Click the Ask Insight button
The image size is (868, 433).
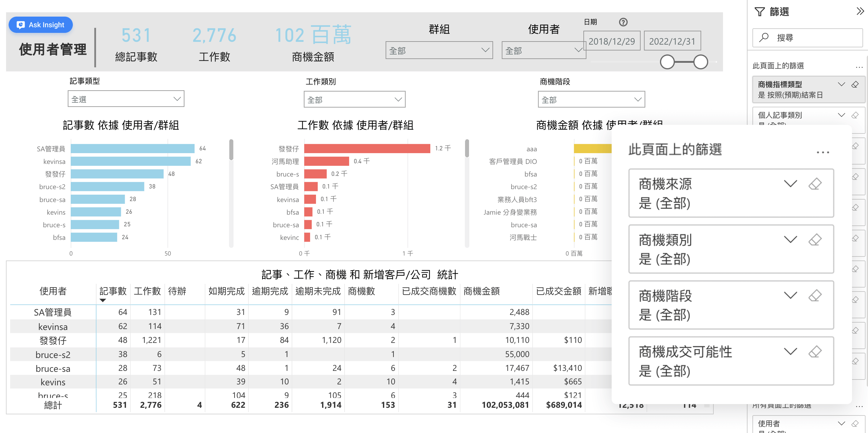[x=41, y=25]
